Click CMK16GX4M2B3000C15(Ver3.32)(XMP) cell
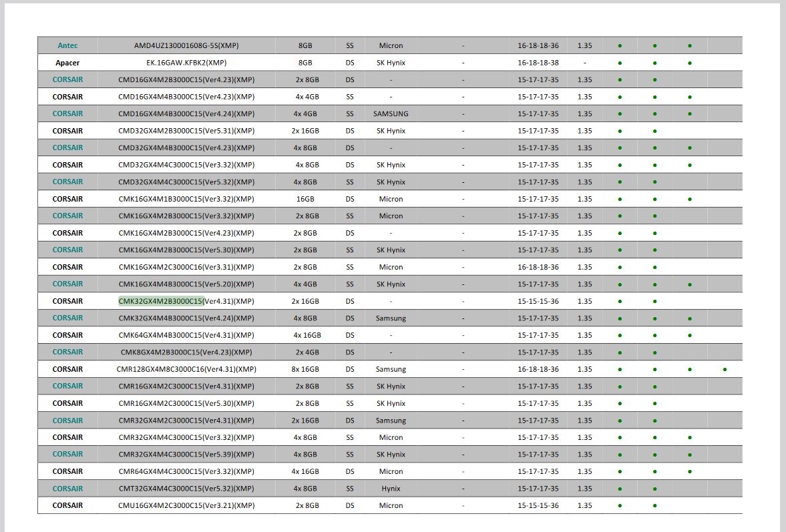 click(x=186, y=216)
